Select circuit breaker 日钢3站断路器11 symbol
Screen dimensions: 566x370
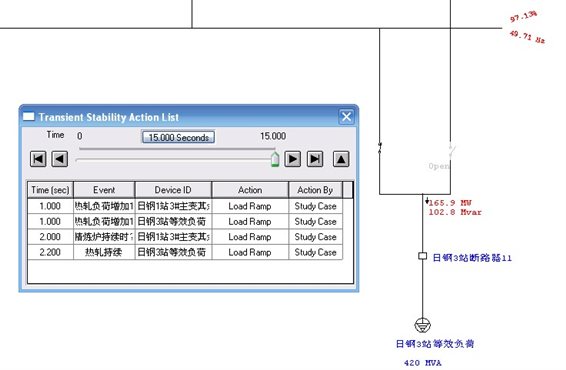(x=422, y=256)
